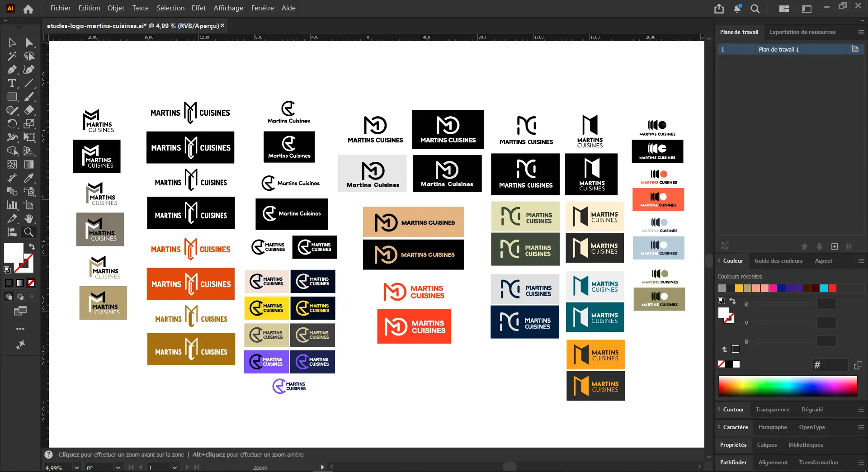Select the Pen tool in the toolbar
This screenshot has height=472, width=868.
pos(12,70)
